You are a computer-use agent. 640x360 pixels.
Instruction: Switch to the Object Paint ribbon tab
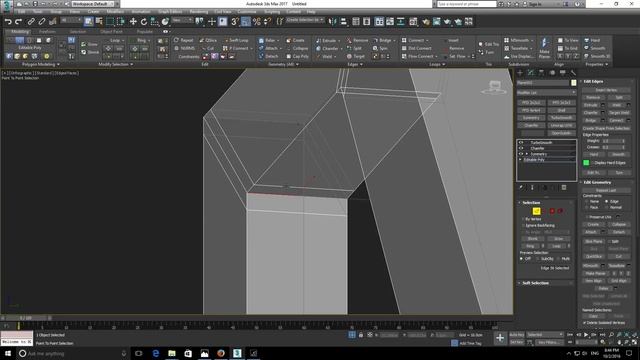111,31
